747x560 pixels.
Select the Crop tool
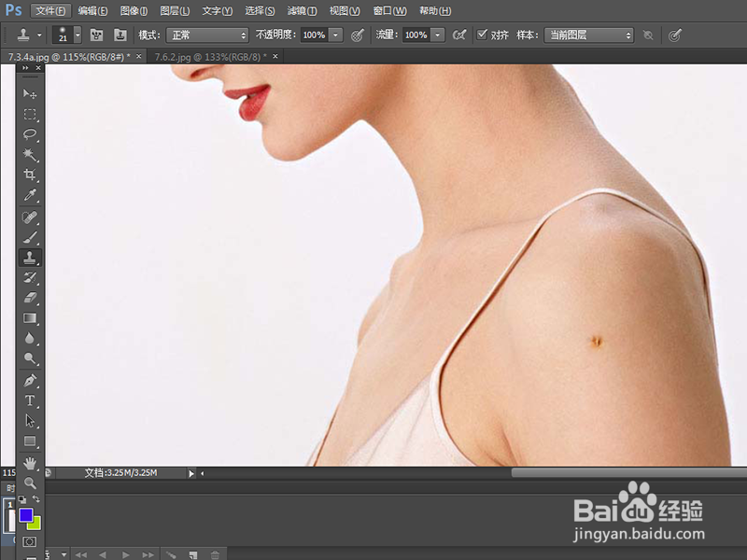point(30,175)
